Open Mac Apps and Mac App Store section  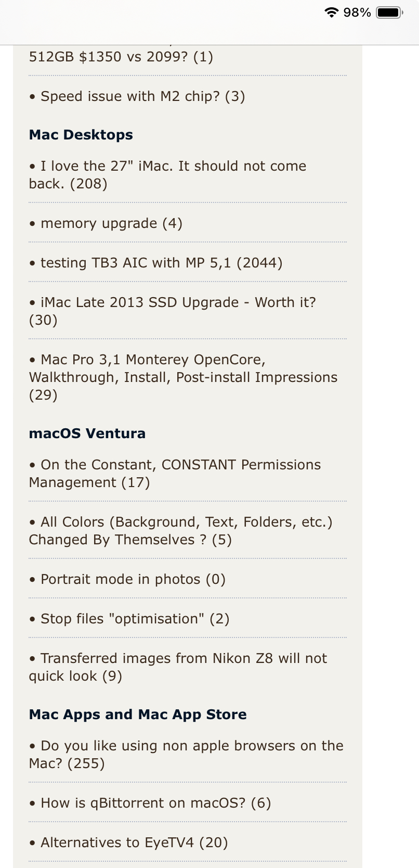point(138,714)
